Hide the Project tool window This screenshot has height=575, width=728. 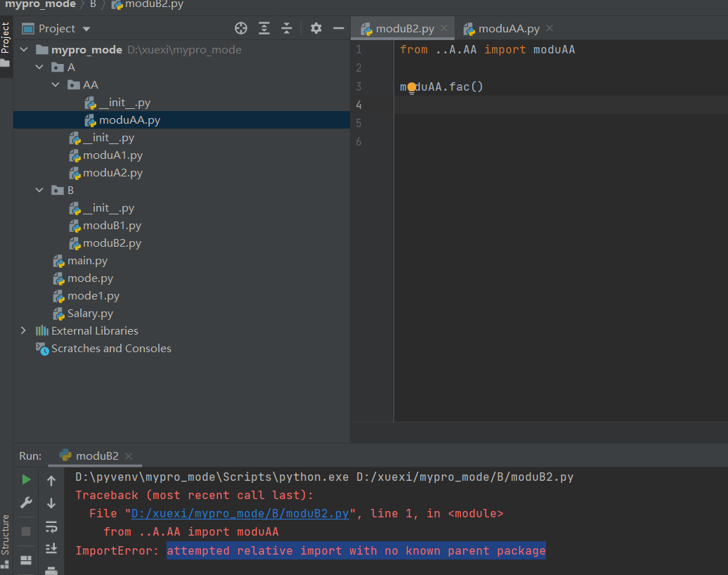point(339,28)
